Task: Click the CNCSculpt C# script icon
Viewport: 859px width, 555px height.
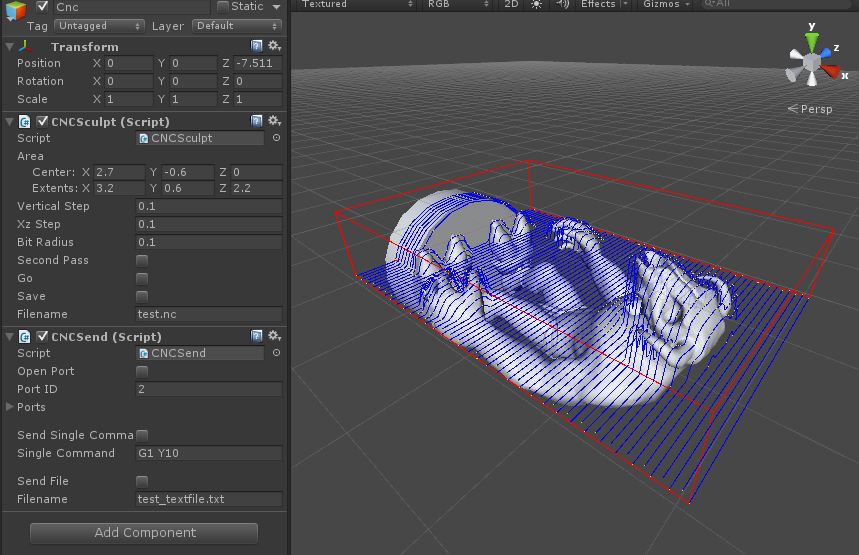Action: click(24, 122)
